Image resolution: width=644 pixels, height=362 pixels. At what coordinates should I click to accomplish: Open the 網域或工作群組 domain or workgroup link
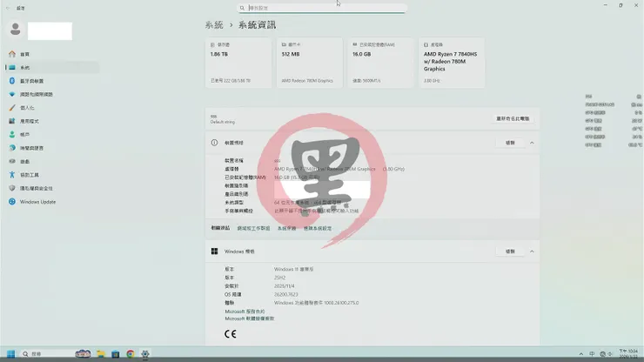pos(253,229)
